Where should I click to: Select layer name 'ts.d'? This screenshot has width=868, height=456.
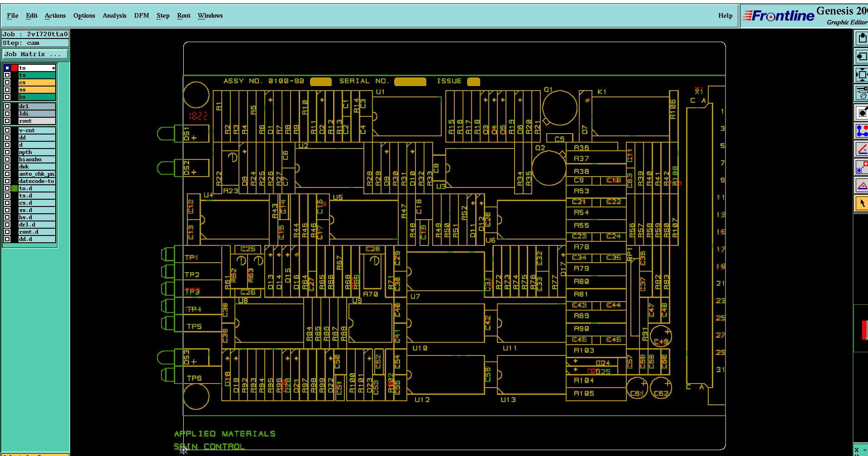point(37,196)
